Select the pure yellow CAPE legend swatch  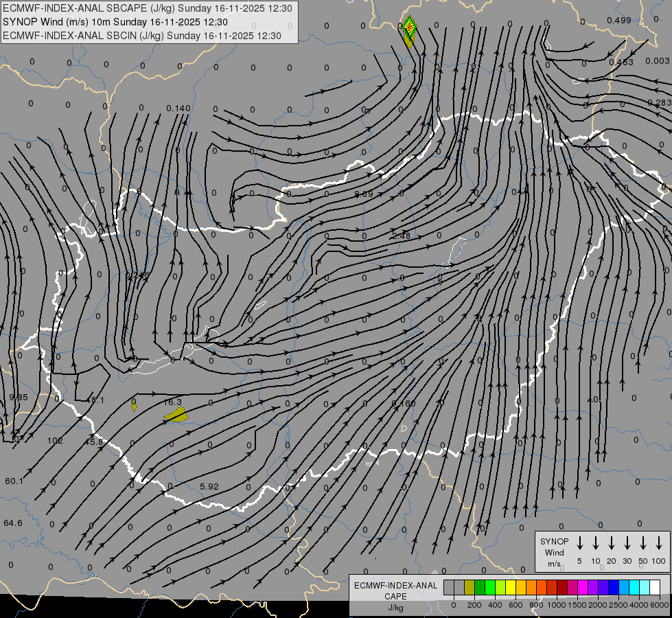click(511, 587)
